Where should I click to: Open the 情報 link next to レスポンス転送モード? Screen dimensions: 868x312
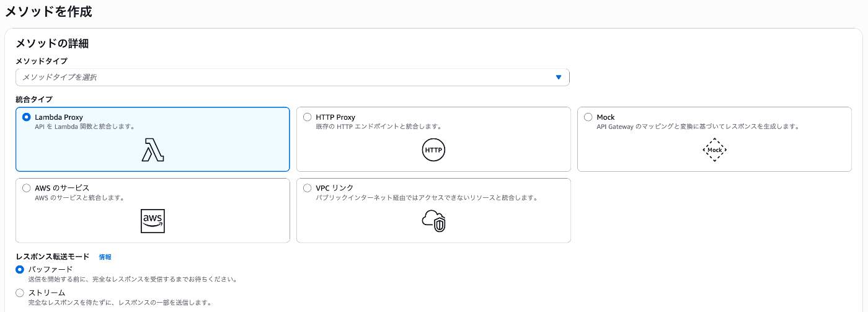tap(105, 257)
